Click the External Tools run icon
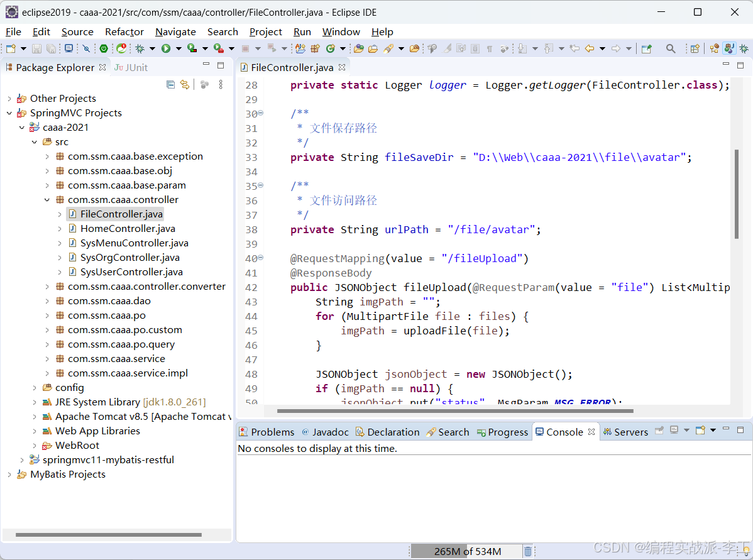 (219, 48)
